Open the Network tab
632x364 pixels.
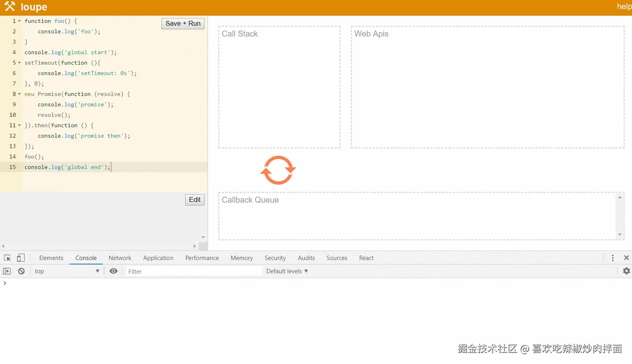(120, 258)
